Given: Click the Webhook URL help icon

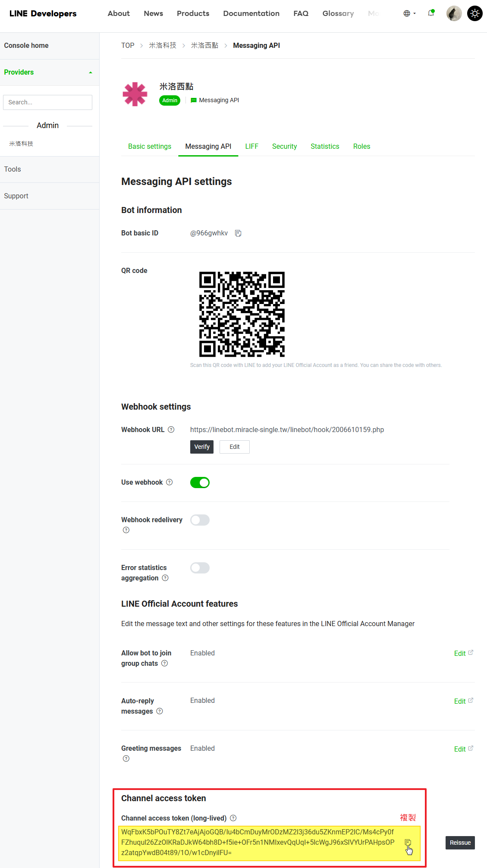Looking at the screenshot, I should coord(171,429).
